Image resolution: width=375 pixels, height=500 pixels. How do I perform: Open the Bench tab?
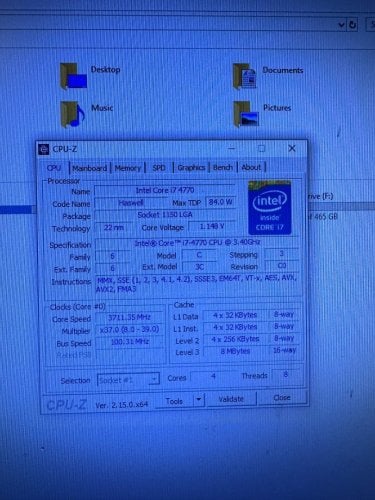point(223,167)
